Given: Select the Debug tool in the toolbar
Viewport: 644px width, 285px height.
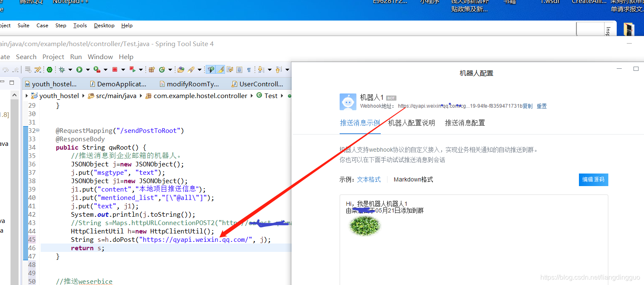Looking at the screenshot, I should point(61,69).
